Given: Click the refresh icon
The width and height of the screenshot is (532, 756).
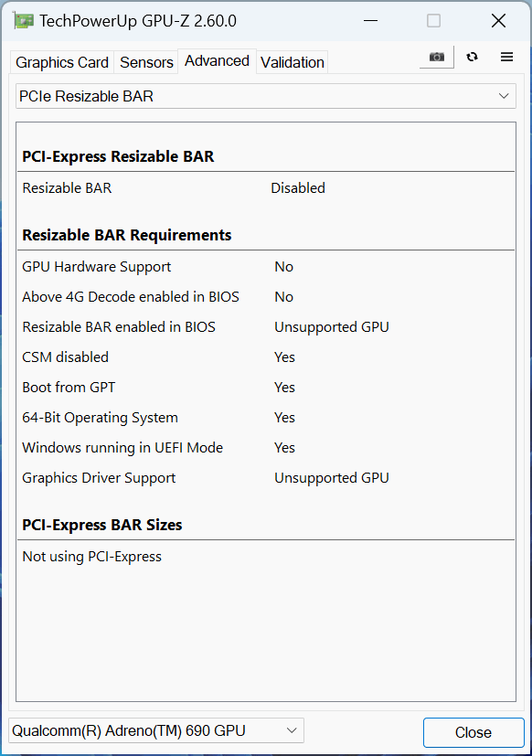Looking at the screenshot, I should point(473,57).
